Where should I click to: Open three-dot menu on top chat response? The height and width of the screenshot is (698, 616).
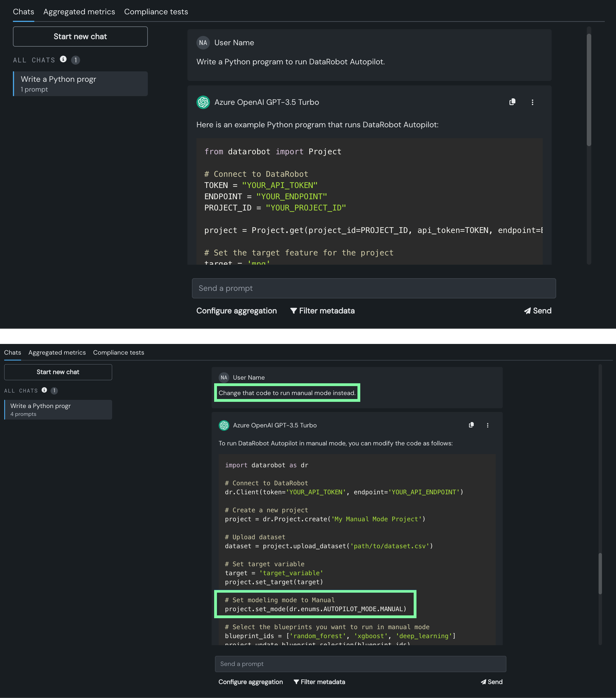click(532, 103)
